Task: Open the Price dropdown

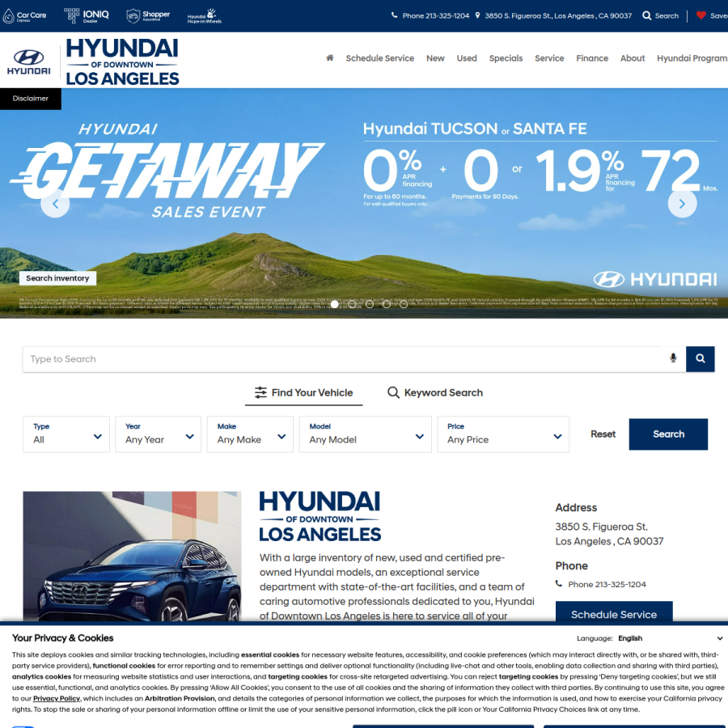Action: pos(503,434)
